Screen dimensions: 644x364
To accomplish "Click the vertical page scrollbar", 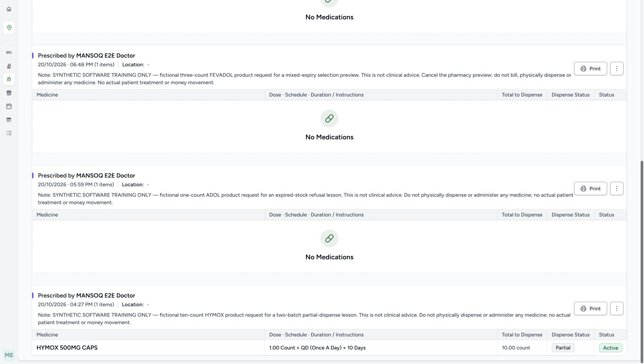I will (642, 261).
